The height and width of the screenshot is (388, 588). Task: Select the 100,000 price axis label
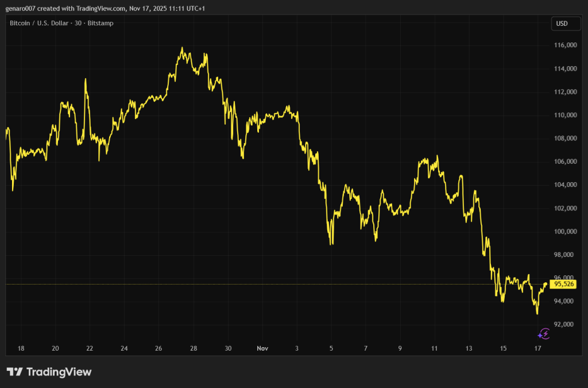coord(565,232)
